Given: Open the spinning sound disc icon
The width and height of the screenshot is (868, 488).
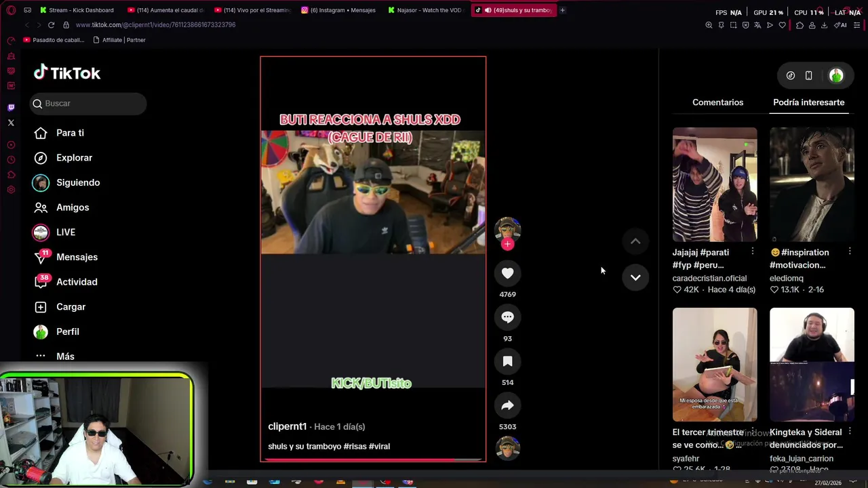Looking at the screenshot, I should (507, 448).
